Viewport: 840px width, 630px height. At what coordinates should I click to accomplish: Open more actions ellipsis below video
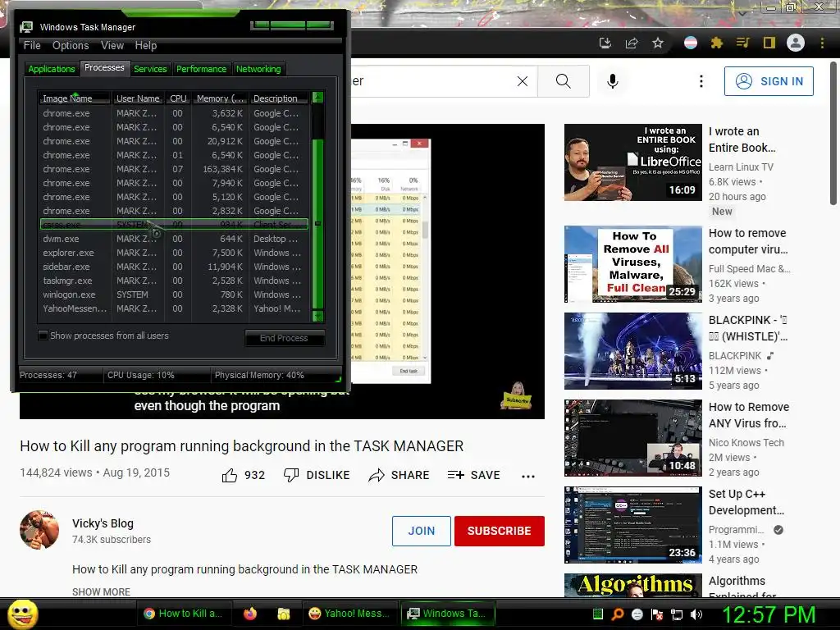pos(528,477)
